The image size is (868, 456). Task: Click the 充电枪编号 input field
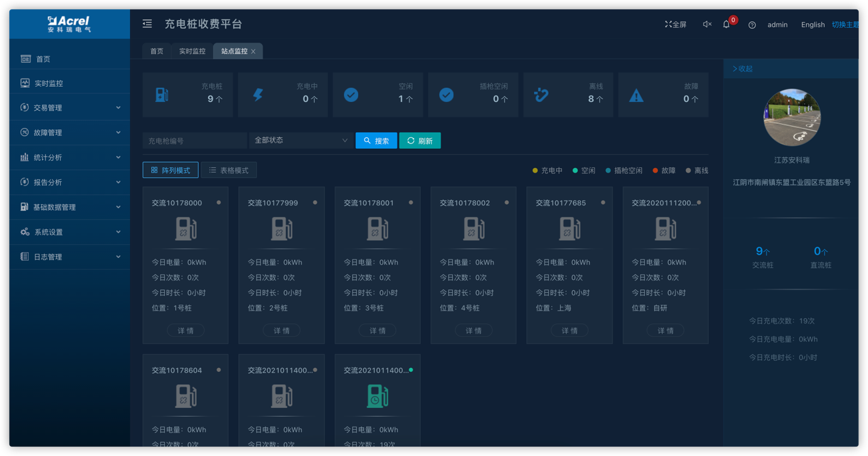tap(194, 141)
